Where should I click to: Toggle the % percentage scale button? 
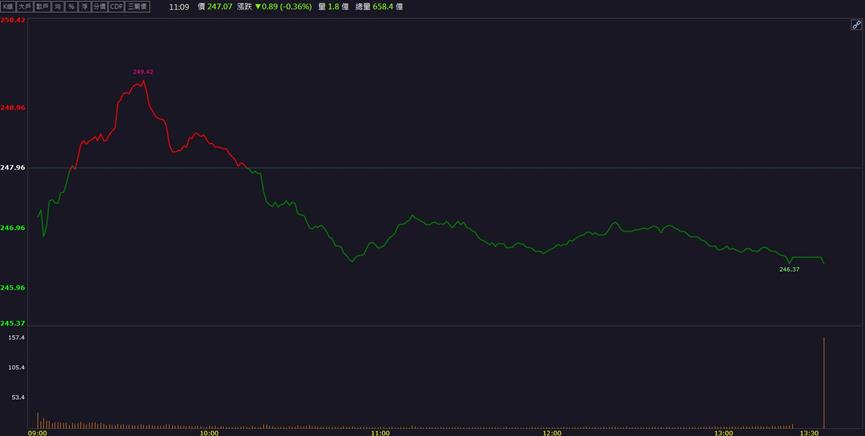[71, 7]
